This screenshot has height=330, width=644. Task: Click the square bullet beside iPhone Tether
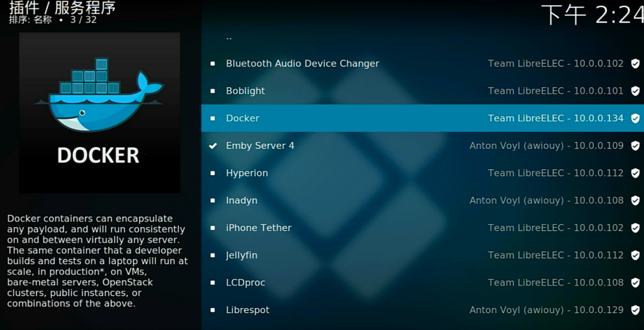click(213, 228)
